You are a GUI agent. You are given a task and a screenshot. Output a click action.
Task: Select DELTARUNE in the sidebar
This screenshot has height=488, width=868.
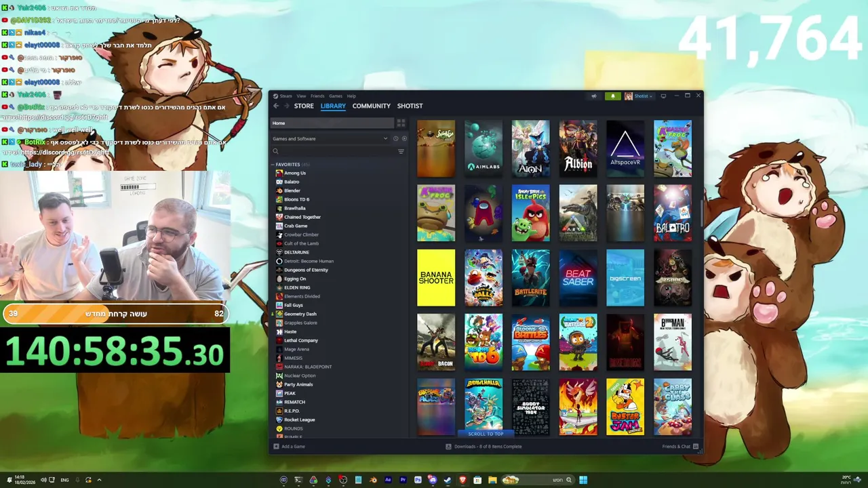[x=296, y=252]
